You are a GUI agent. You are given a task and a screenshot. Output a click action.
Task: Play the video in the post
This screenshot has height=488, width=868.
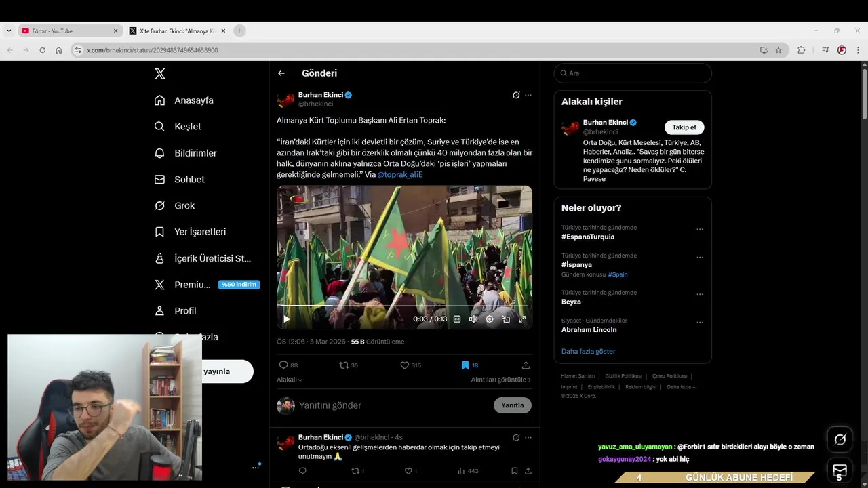(287, 319)
